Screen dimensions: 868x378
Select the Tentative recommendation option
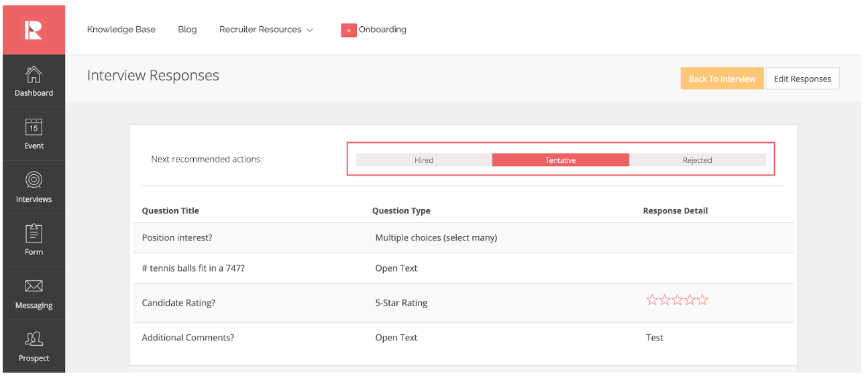point(560,160)
